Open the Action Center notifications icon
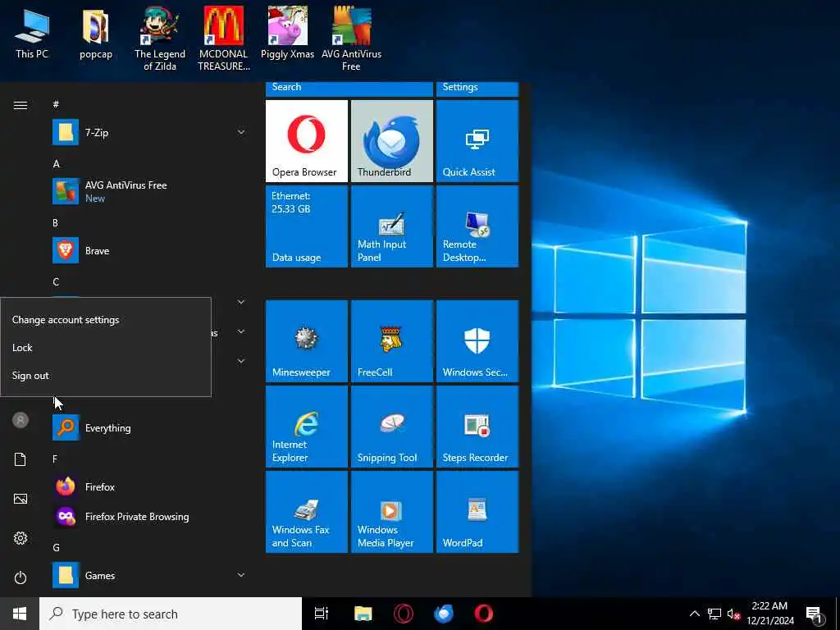840x630 pixels. pos(815,614)
